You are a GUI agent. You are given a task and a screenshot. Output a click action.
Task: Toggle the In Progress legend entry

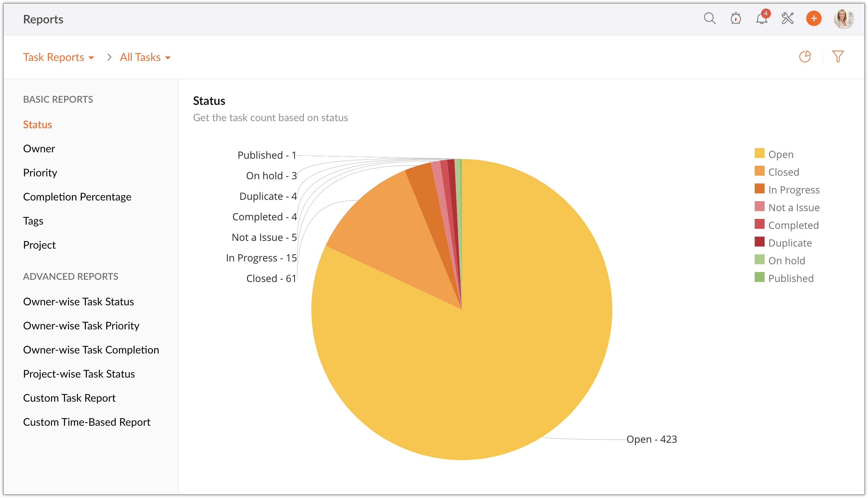[794, 190]
